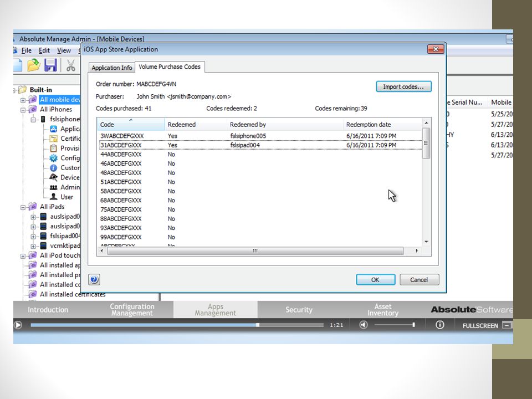The height and width of the screenshot is (399, 532).
Task: Select the row with code 99ABCDEFGXXX
Action: tap(259, 237)
